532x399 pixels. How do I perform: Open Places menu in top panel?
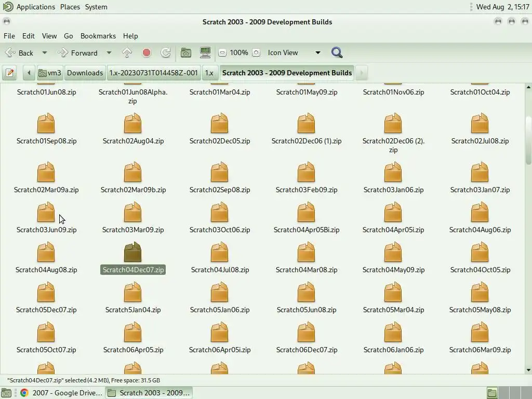pos(70,7)
